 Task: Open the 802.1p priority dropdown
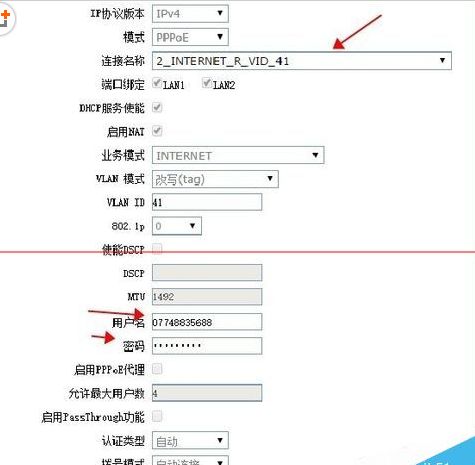tap(177, 226)
